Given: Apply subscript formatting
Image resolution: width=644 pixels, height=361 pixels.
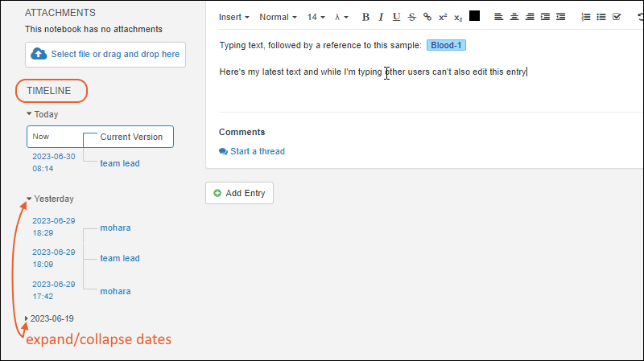Looking at the screenshot, I should pos(458,17).
